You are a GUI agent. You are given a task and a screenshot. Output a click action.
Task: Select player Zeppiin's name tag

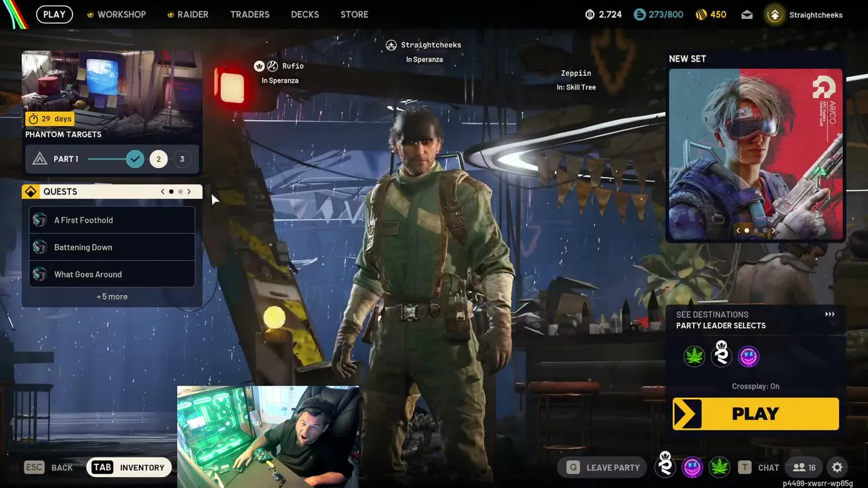tap(576, 73)
